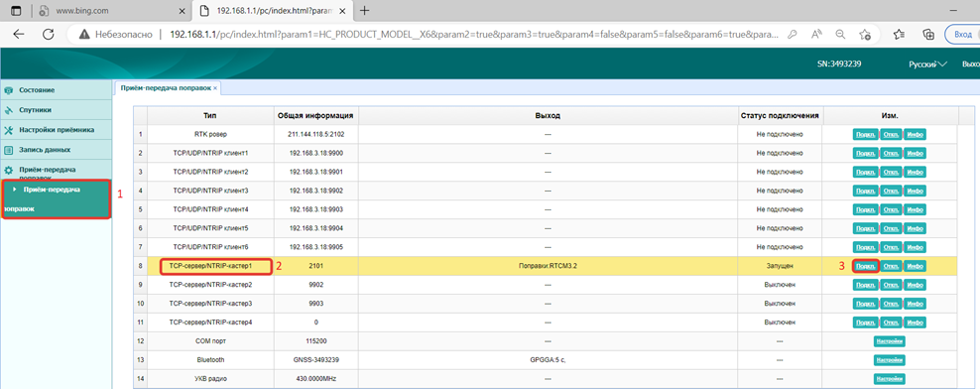
Task: Click the Состояние sidebar icon
Action: (x=9, y=90)
